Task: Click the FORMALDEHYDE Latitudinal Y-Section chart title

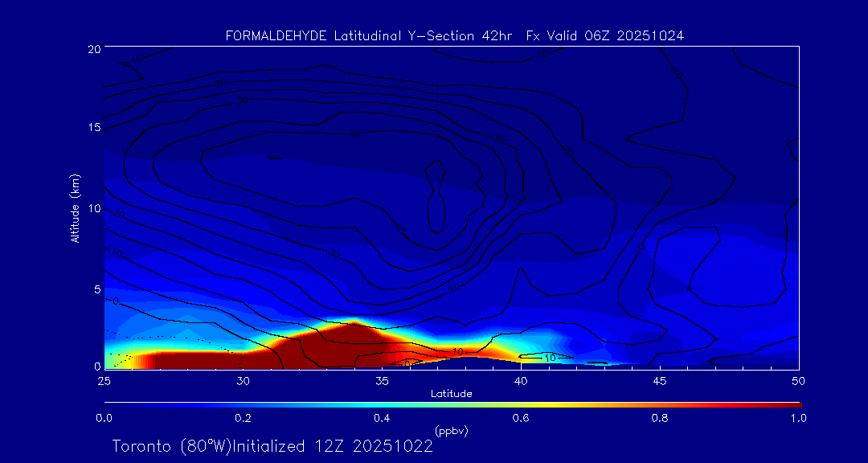Action: click(x=455, y=36)
